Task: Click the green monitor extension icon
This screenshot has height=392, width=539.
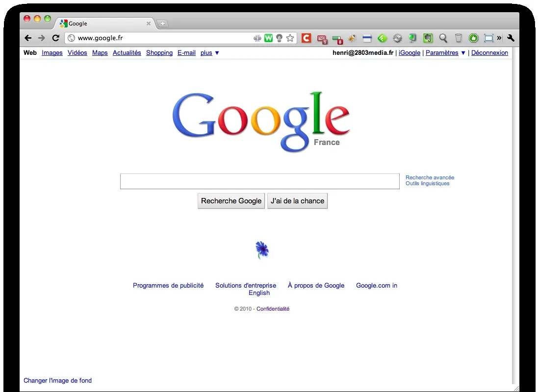Action: (412, 38)
